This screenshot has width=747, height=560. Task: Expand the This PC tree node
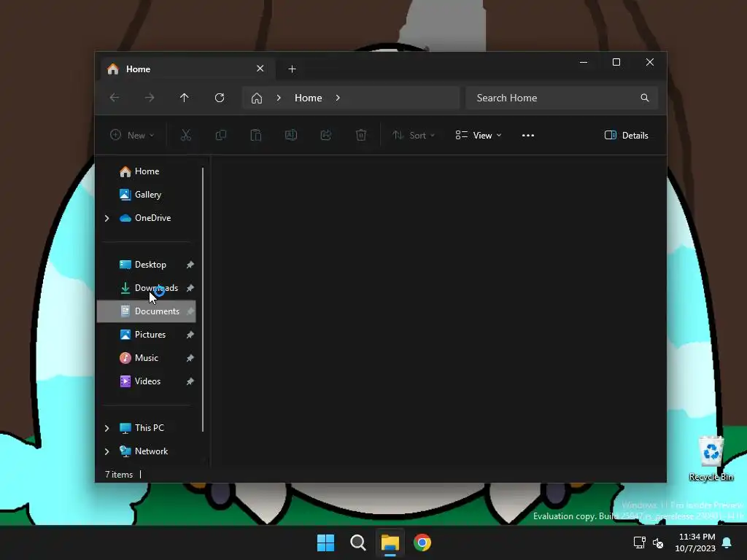coord(107,428)
